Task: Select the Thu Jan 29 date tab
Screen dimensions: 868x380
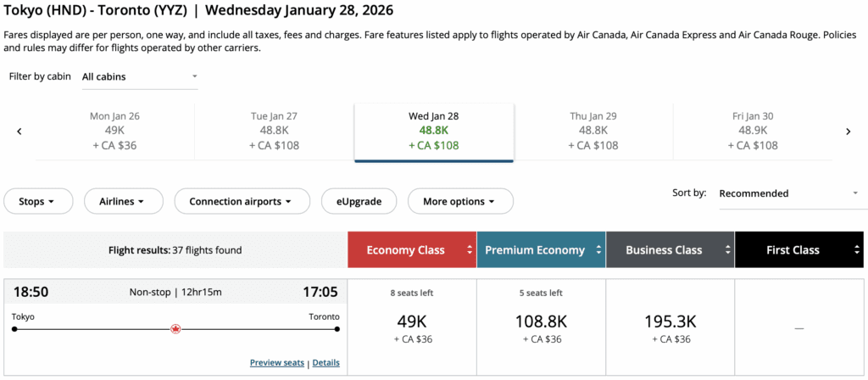Action: point(593,131)
